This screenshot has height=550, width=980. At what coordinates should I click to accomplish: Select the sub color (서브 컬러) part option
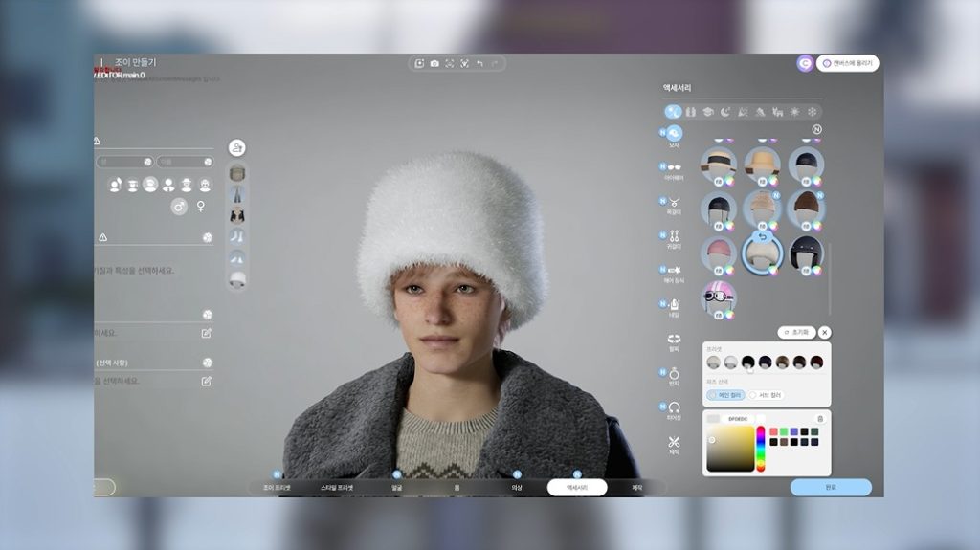765,395
